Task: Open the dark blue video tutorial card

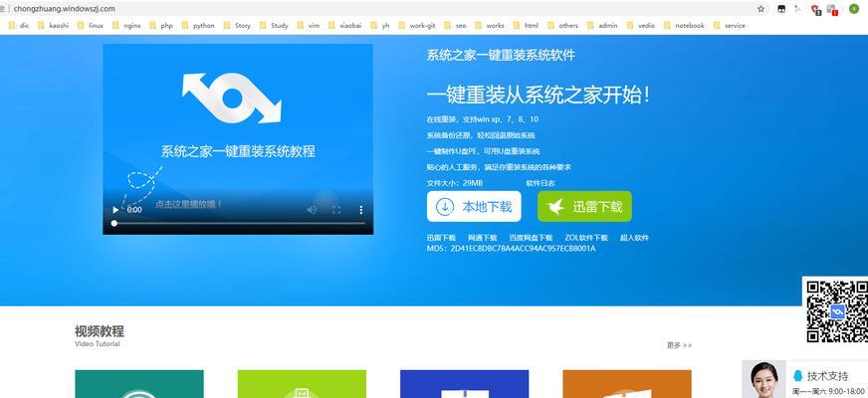Action: click(x=465, y=384)
